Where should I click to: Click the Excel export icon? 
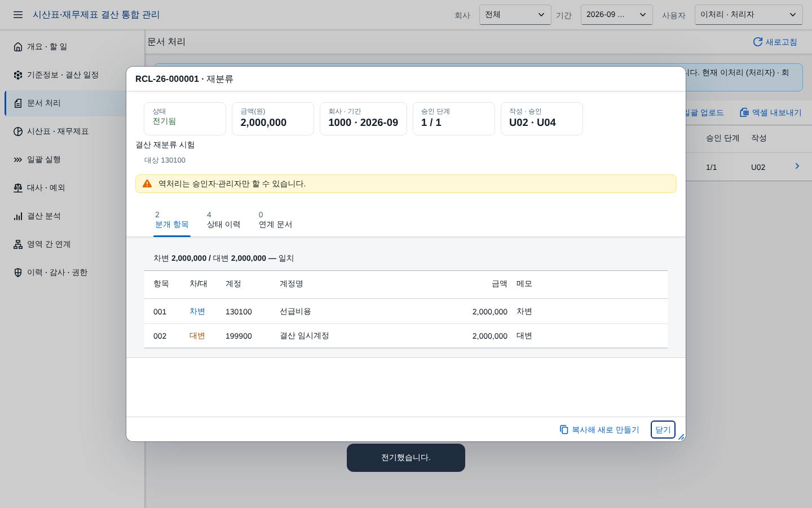(x=744, y=112)
